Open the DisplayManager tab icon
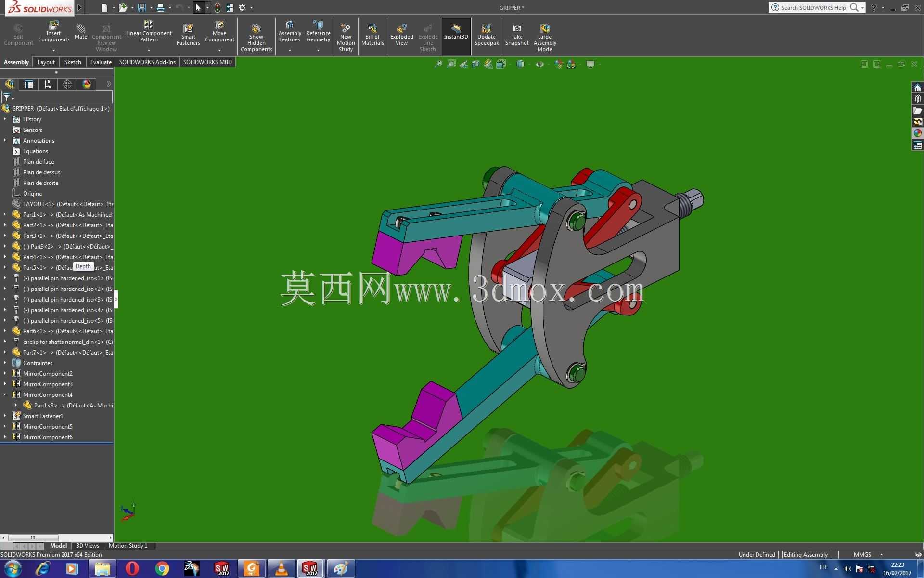 coord(87,84)
